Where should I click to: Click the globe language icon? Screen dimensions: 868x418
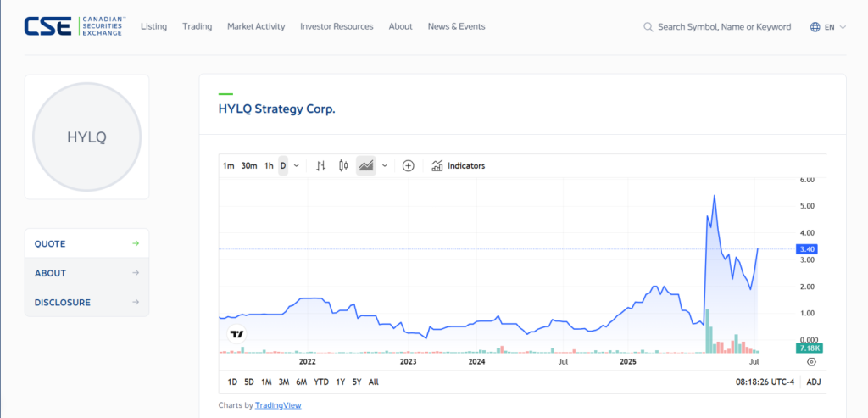pos(815,27)
